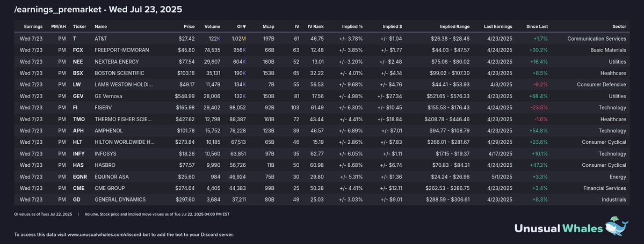Click the Implied Range column header
The image size is (644, 244).
tap(454, 27)
